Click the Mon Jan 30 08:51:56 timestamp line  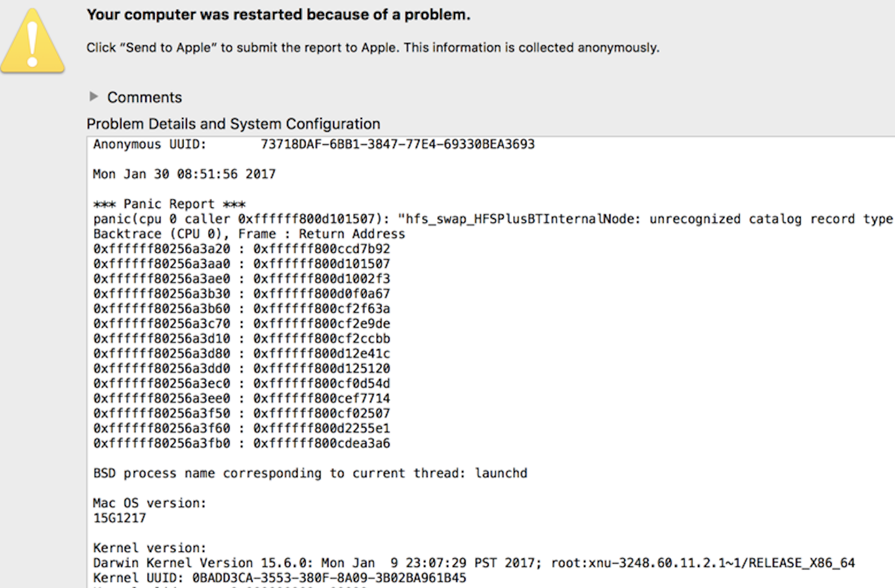pos(184,174)
